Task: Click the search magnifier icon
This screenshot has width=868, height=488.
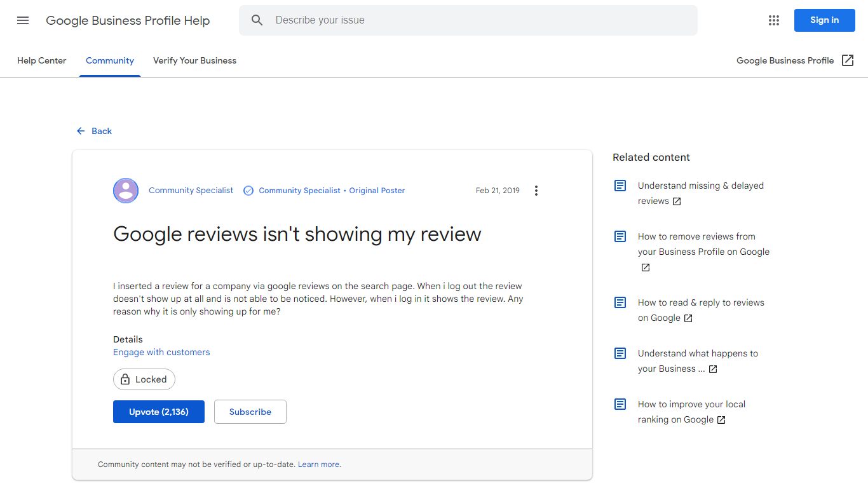Action: tap(257, 20)
